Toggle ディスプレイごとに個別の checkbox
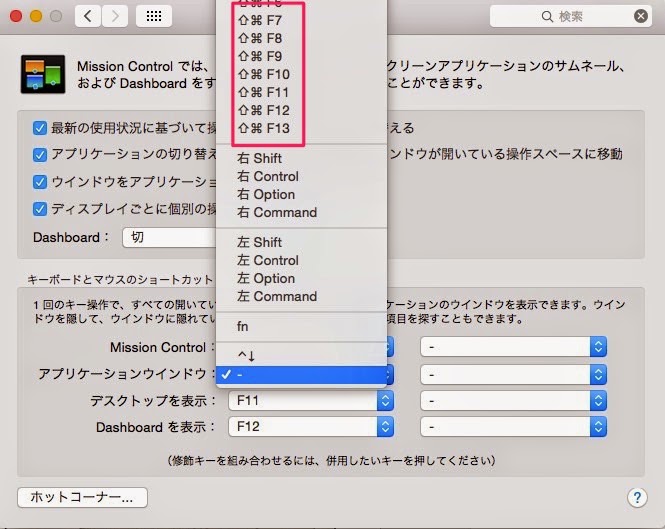The image size is (665, 529). 40,209
